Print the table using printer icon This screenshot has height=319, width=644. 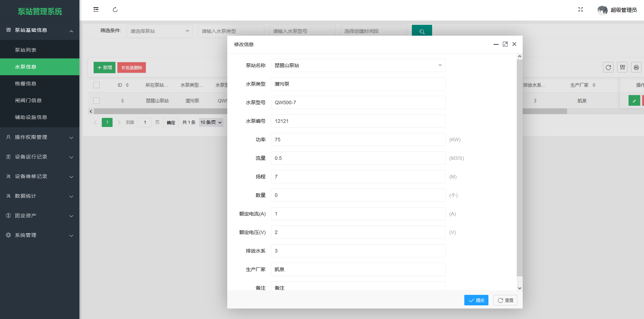point(636,67)
